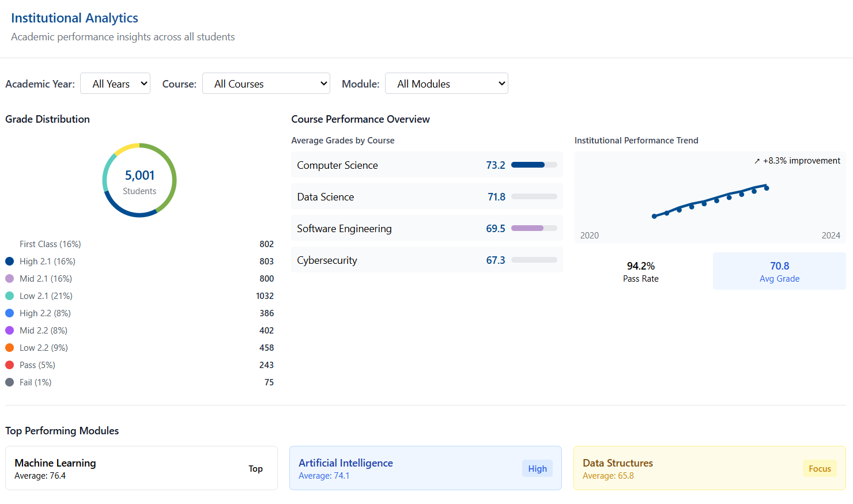This screenshot has width=853, height=504.
Task: Expand the Course selector showing All Courses
Action: (266, 83)
